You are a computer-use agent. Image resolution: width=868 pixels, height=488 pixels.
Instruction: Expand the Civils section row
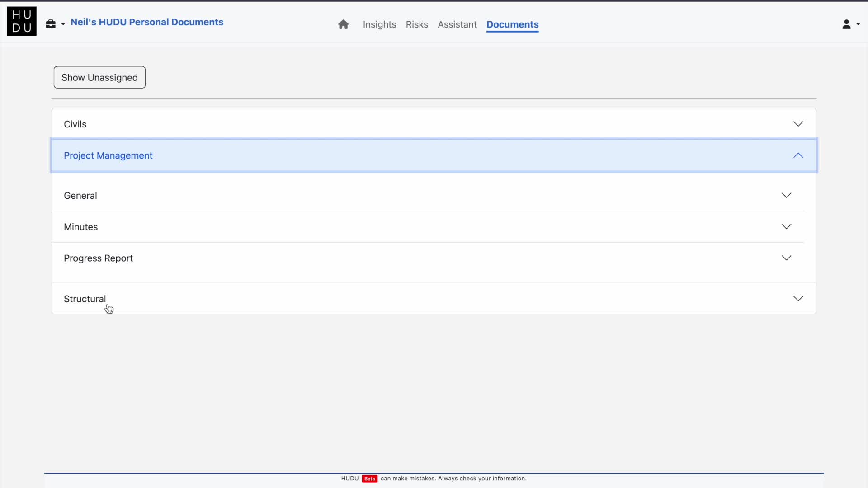[75, 124]
